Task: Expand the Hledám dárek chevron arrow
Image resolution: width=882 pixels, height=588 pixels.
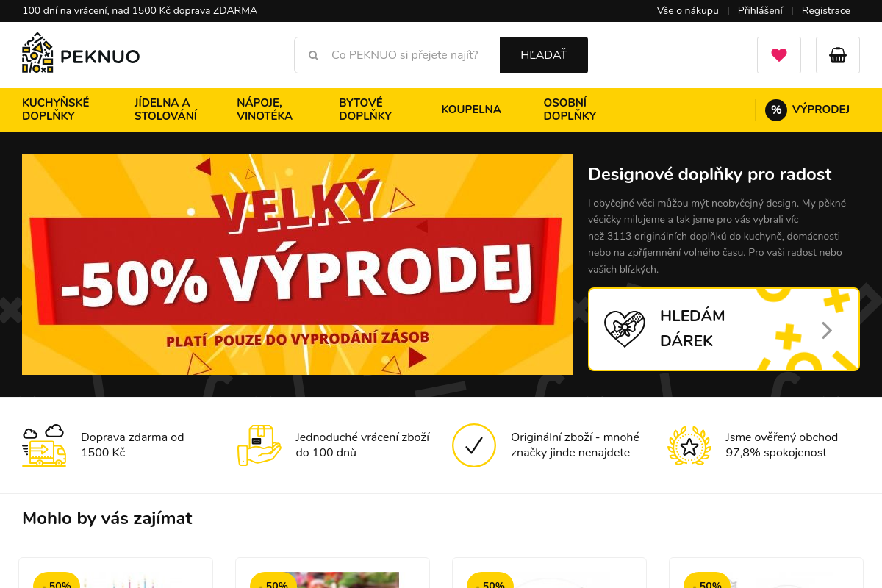Action: click(x=827, y=330)
